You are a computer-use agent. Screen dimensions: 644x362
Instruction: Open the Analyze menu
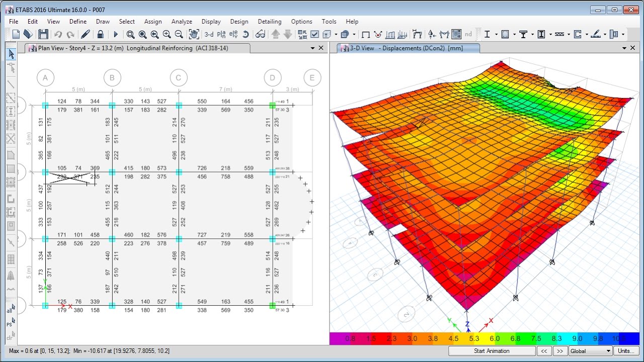(x=182, y=22)
